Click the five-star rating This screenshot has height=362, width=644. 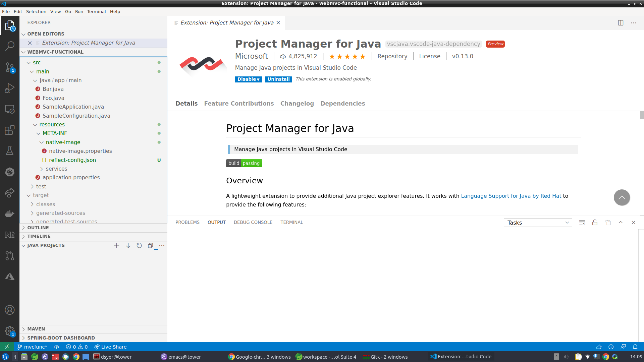tap(347, 57)
